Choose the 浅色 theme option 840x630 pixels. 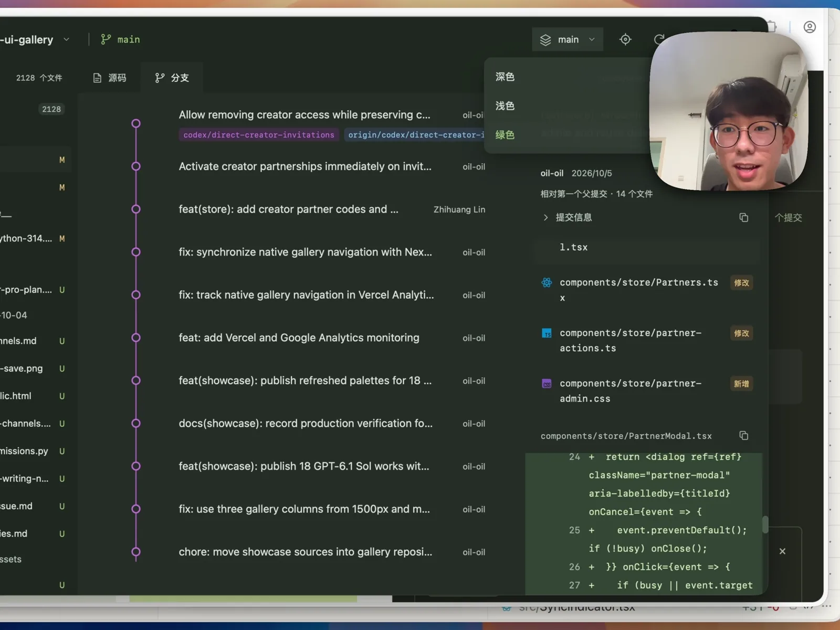pyautogui.click(x=505, y=106)
